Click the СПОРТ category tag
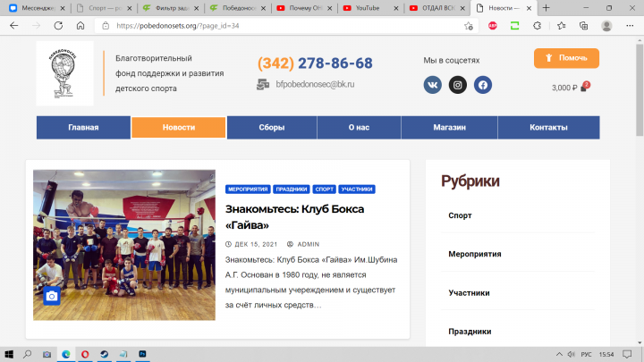The height and width of the screenshot is (362, 644). (x=325, y=189)
